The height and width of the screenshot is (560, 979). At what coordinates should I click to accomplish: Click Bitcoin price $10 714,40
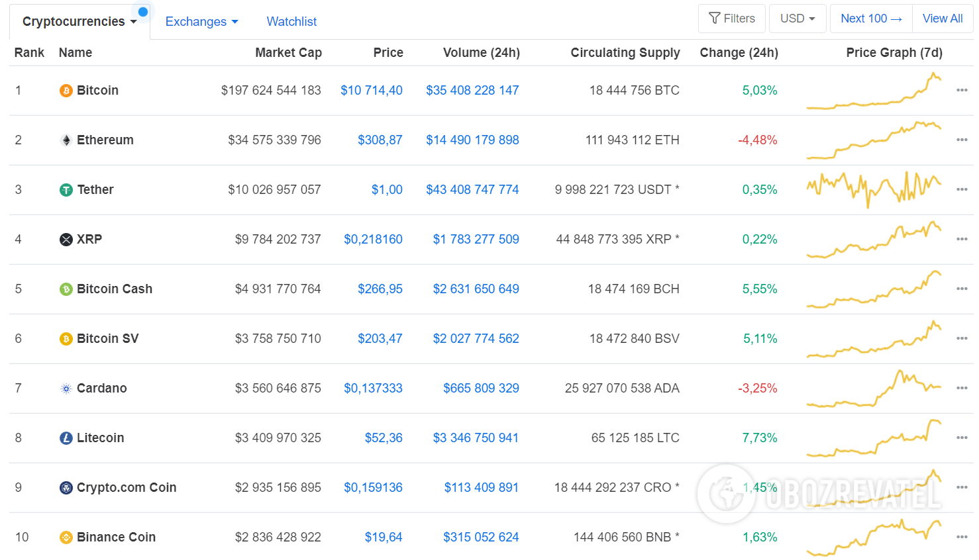point(372,90)
